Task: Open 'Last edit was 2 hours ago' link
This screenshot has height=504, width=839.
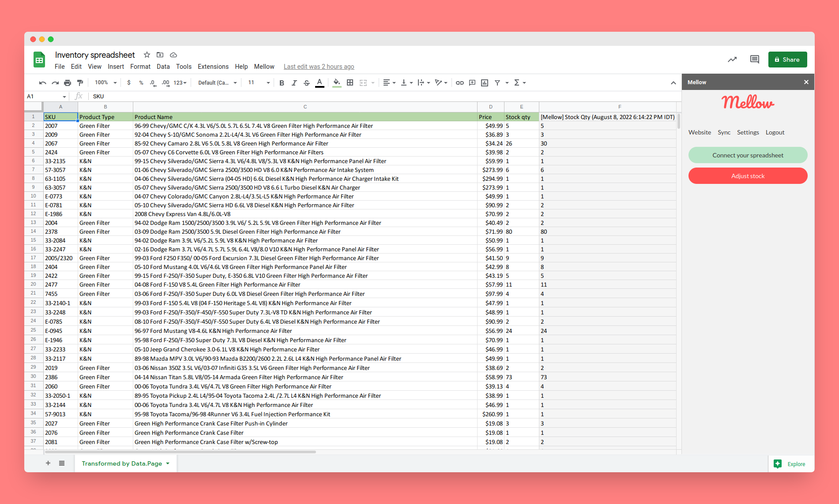Action: click(319, 67)
